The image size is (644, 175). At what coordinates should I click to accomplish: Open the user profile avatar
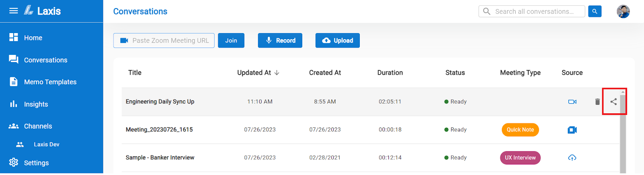click(623, 11)
